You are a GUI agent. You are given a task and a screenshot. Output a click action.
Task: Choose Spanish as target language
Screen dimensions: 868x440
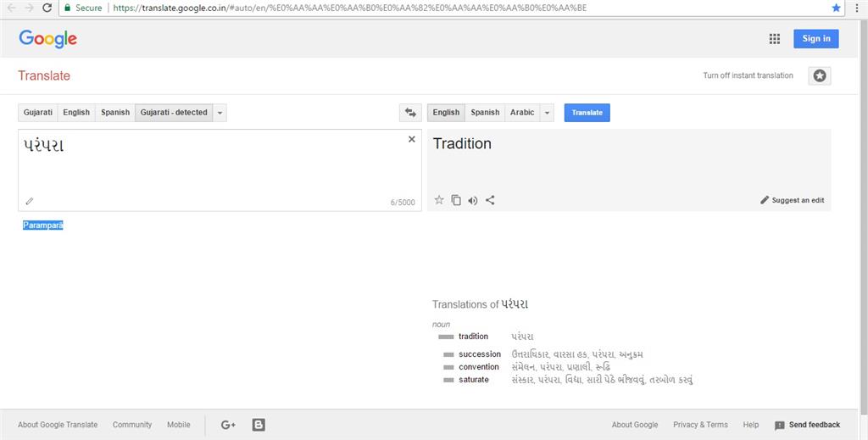point(485,113)
